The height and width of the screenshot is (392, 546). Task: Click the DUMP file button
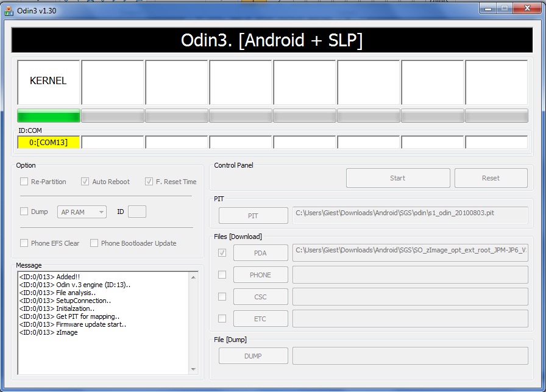coord(253,356)
